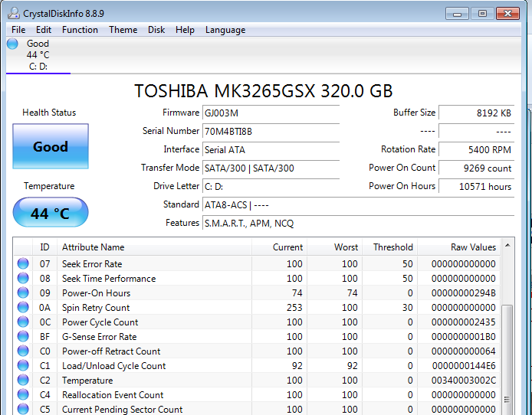Click the Good disk status orb at top

(12, 44)
